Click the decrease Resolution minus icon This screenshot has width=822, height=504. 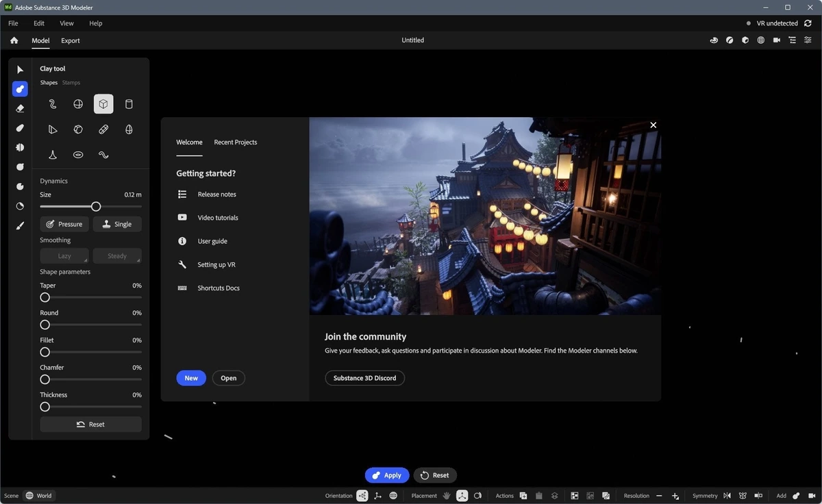click(x=659, y=496)
